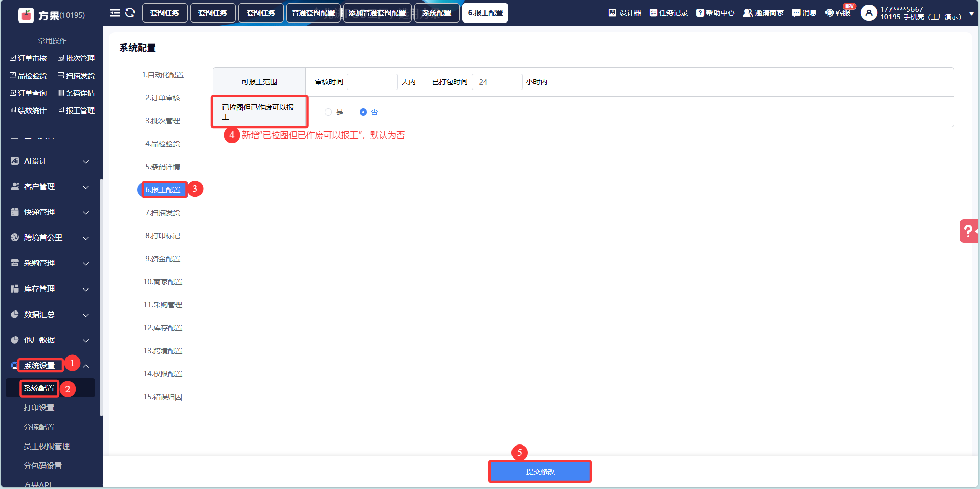The width and height of the screenshot is (980, 489).
Task: Open 14.权限配置 settings section
Action: [x=163, y=374]
